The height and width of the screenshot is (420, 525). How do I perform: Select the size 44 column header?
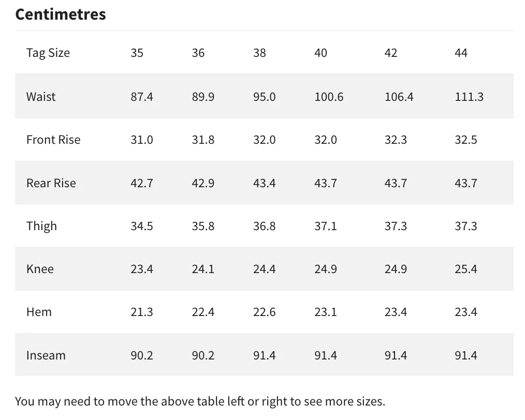tap(461, 53)
